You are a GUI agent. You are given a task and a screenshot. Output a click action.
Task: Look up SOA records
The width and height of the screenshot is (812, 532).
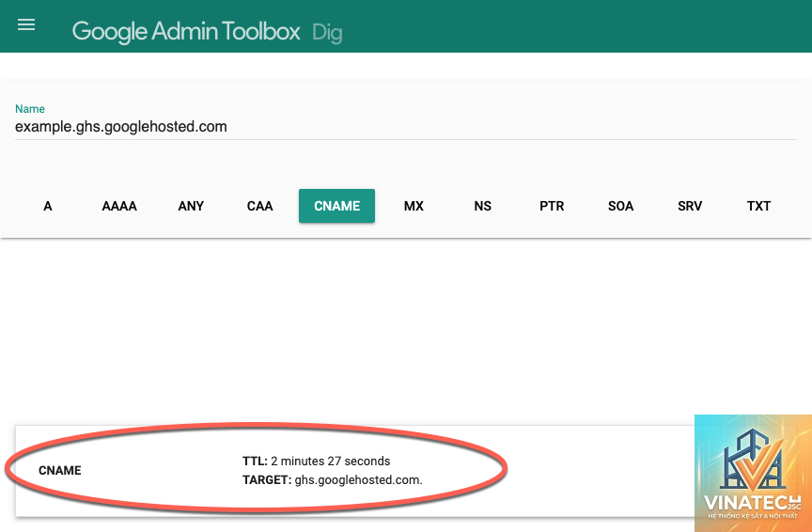(620, 206)
